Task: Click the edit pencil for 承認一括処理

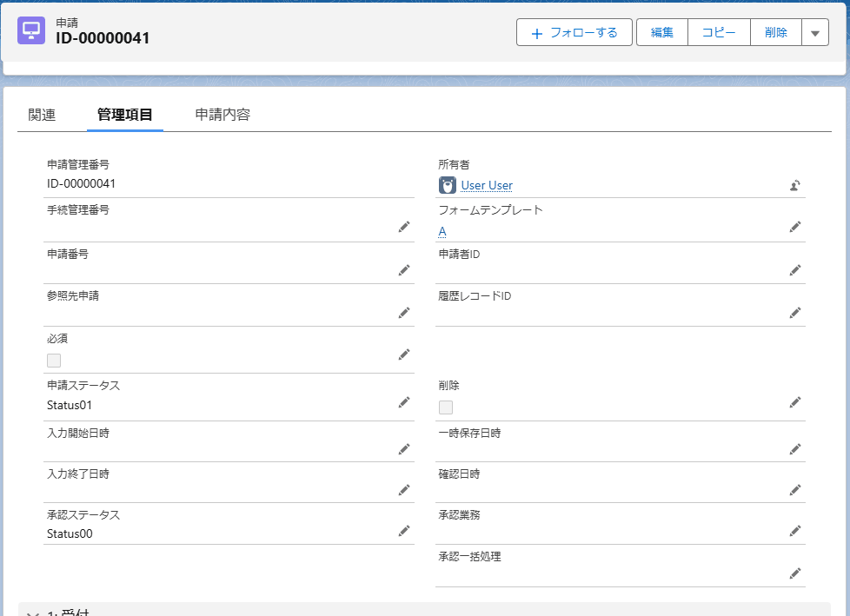Action: coord(794,573)
